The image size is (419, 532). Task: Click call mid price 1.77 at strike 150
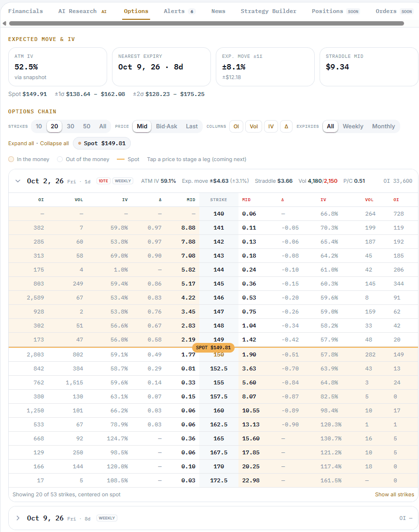(188, 355)
